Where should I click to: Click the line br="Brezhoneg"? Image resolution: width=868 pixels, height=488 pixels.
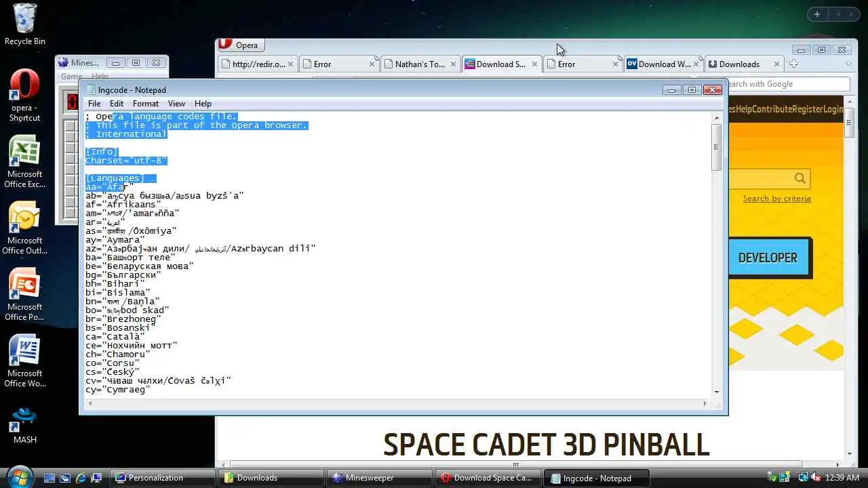pos(123,319)
